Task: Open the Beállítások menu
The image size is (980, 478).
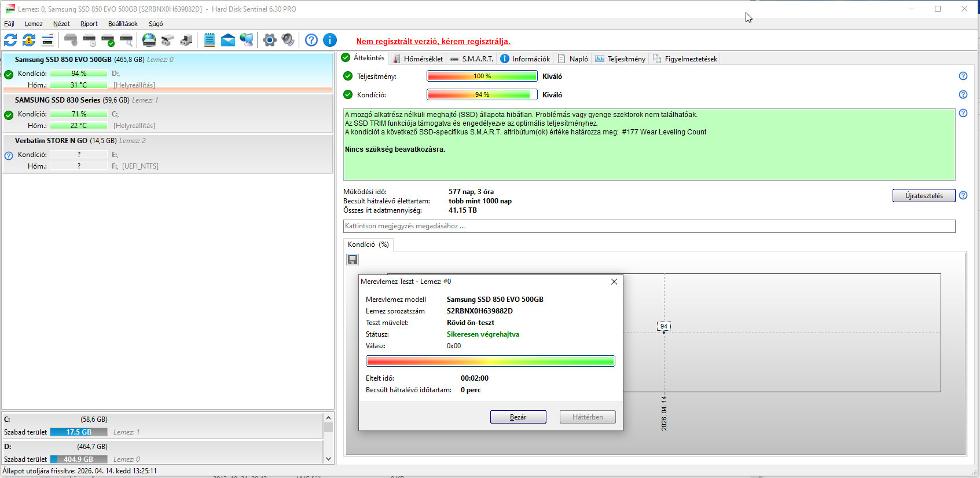Action: coord(123,24)
